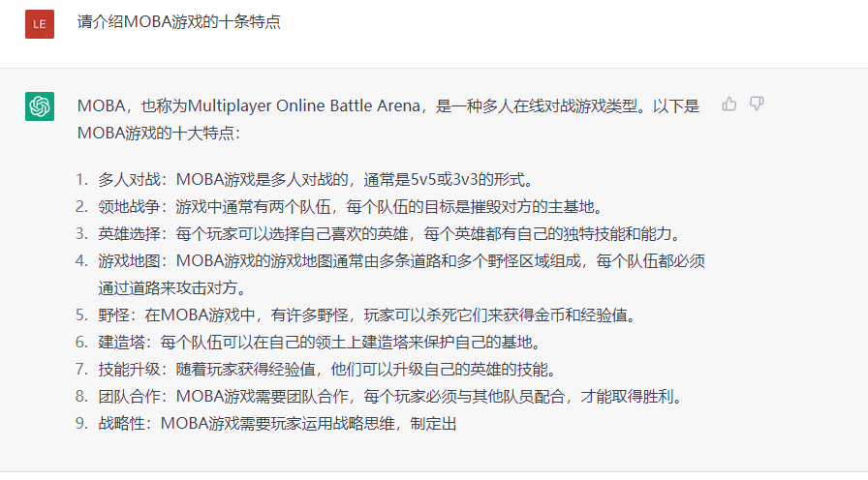Click the line MOBA游戏的十大特点
The image size is (868, 480).
[x=159, y=133]
